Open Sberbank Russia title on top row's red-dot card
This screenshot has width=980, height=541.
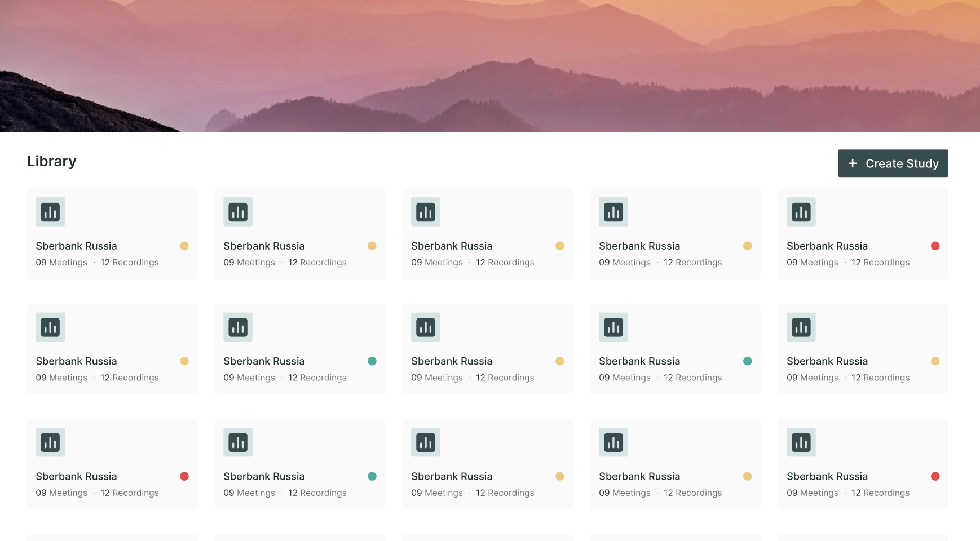[827, 246]
